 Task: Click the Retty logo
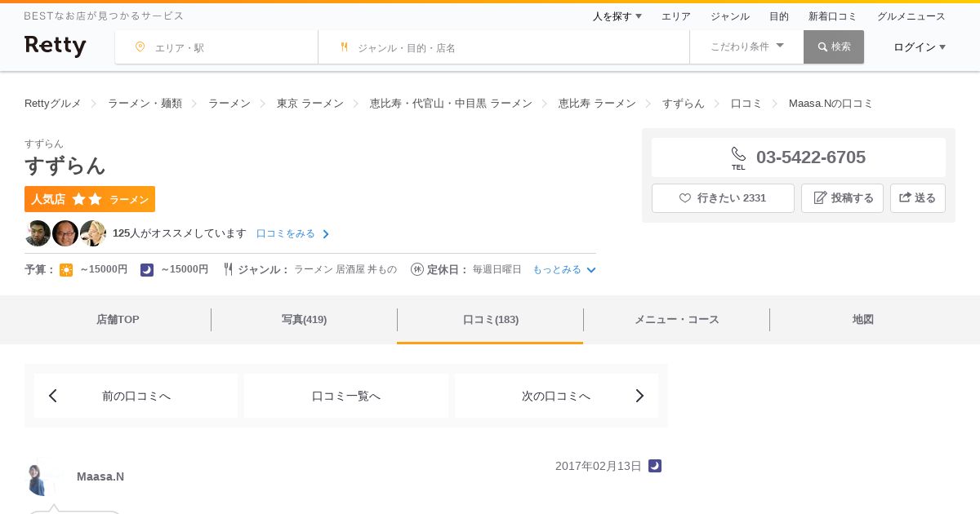tap(55, 47)
